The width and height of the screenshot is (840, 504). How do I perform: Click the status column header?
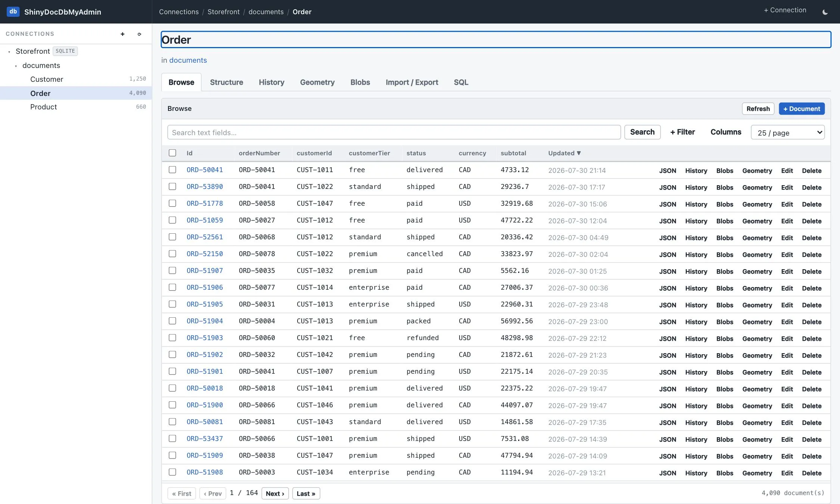coord(416,153)
